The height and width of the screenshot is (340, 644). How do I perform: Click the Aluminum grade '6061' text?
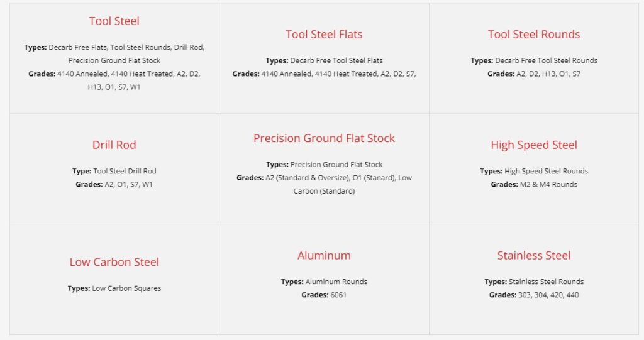(338, 295)
